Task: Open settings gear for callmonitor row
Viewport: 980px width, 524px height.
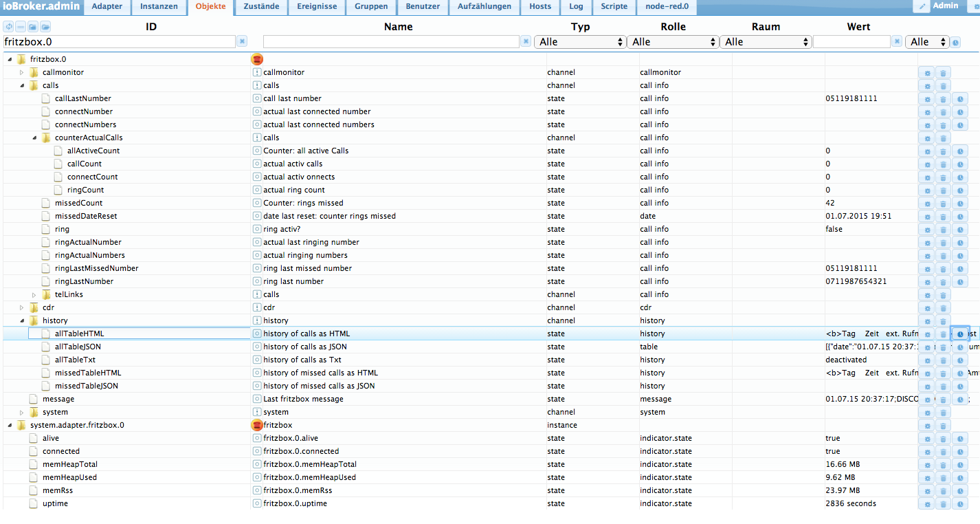Action: pyautogui.click(x=926, y=72)
